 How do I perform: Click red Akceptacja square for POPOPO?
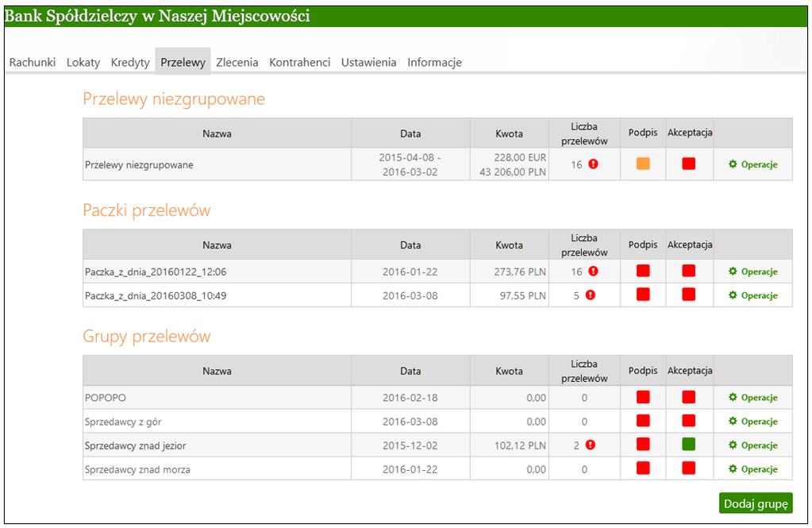(689, 397)
